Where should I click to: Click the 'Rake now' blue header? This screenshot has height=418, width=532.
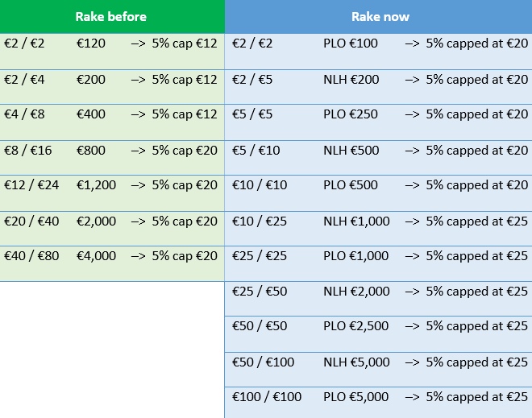coord(380,16)
